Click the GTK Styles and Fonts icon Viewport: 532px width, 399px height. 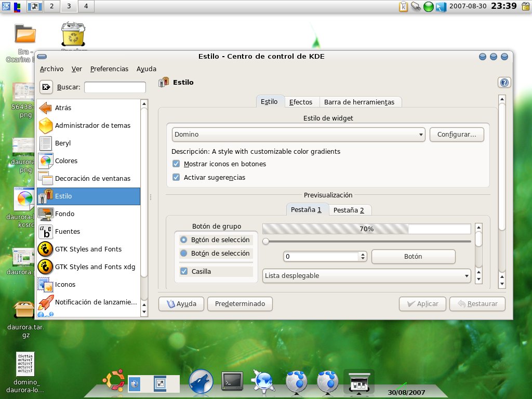46,249
